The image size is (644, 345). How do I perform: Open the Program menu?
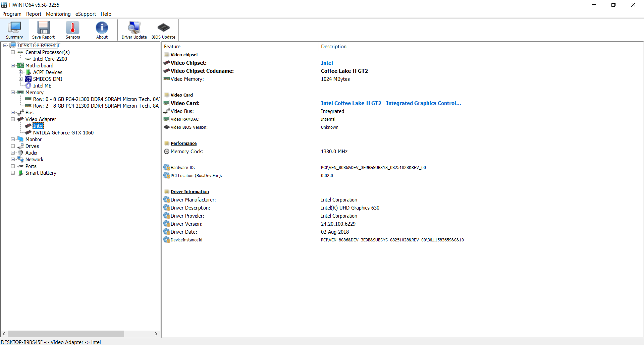click(12, 14)
